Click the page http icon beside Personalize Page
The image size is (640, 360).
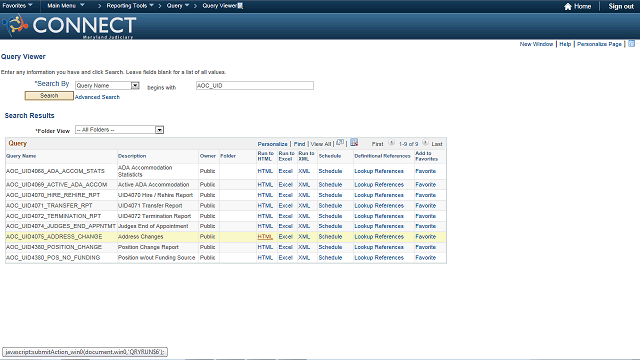point(631,44)
